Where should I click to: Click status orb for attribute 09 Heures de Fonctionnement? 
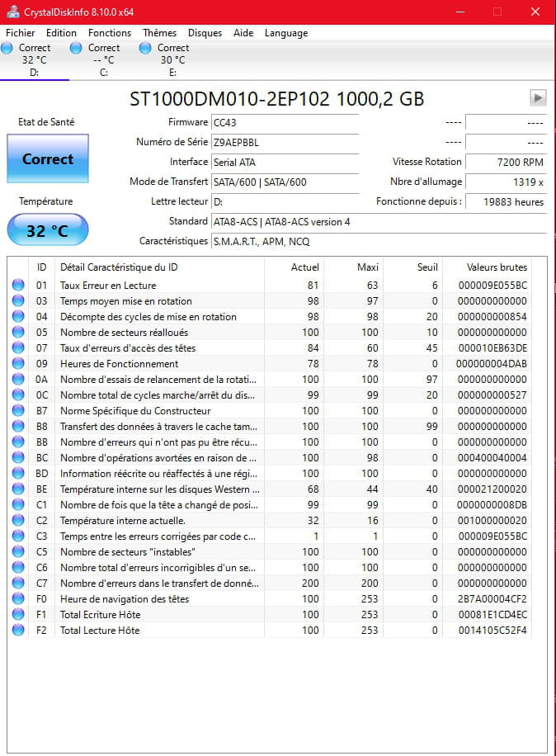[x=18, y=363]
